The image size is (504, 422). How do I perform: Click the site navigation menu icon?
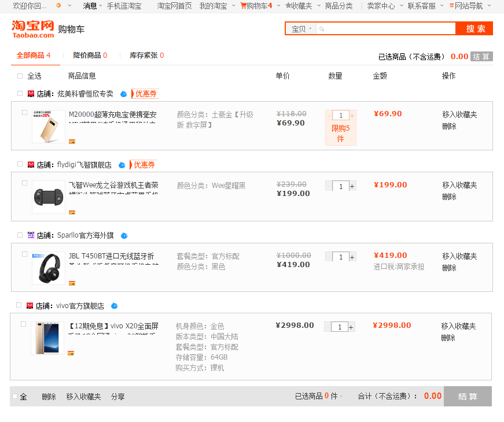pyautogui.click(x=451, y=5)
